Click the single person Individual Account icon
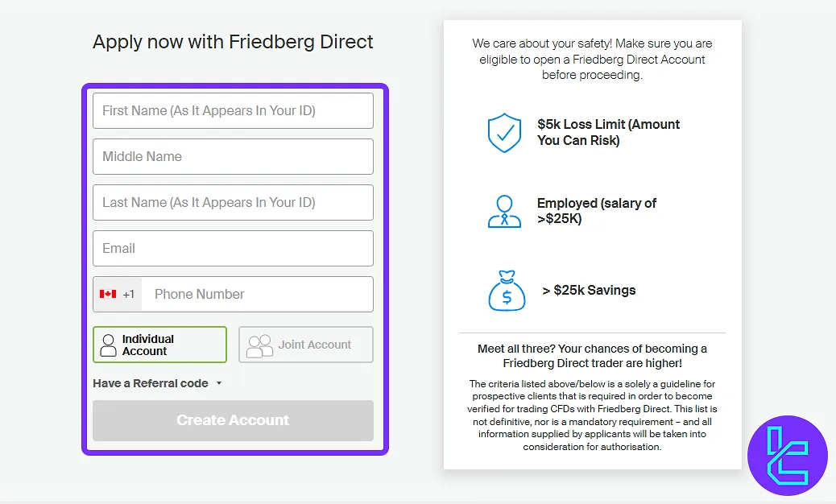836x504 pixels. click(108, 345)
